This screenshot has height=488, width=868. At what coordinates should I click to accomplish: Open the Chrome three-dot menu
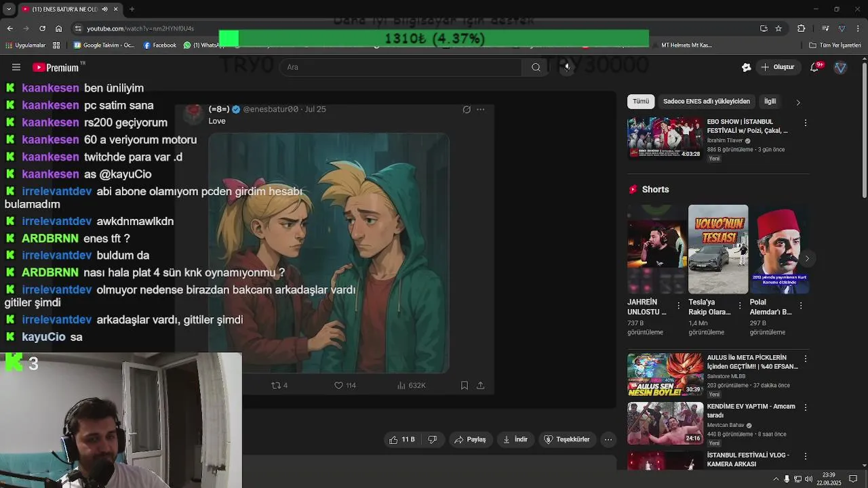[x=859, y=28]
